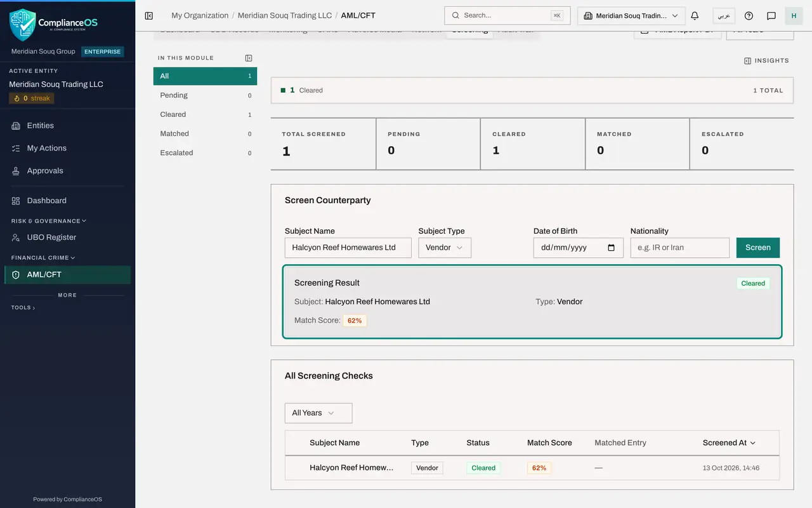The width and height of the screenshot is (812, 508).
Task: Open the Meridian Souq Trading entity switcher
Action: [x=631, y=15]
